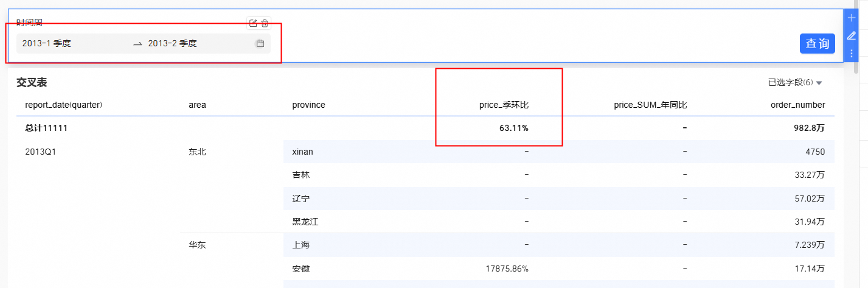Click the area column header
The width and height of the screenshot is (868, 288).
click(197, 105)
